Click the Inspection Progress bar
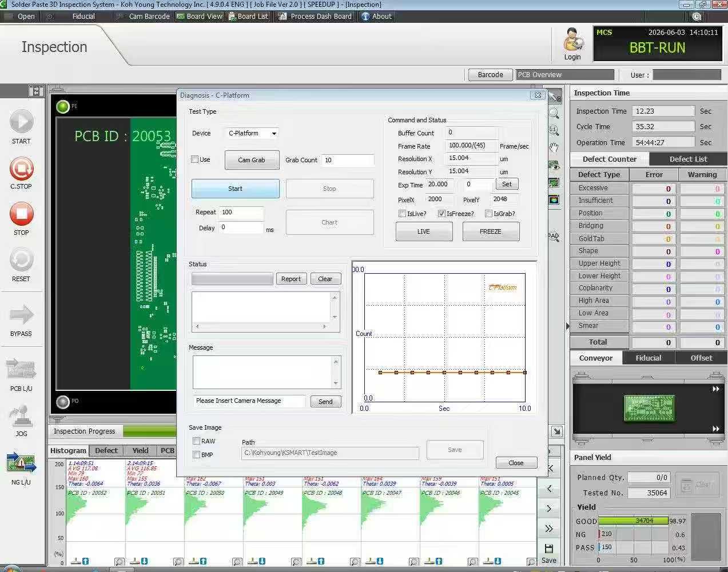The image size is (728, 572). (x=150, y=431)
